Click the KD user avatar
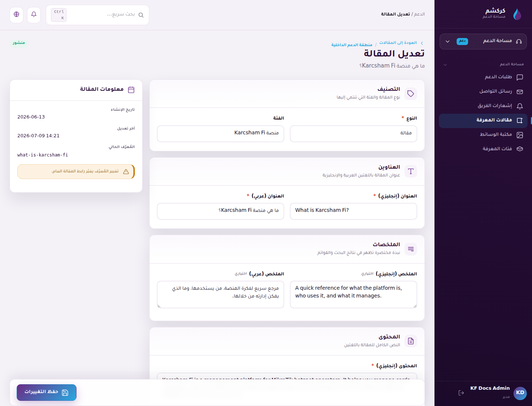 click(520, 393)
